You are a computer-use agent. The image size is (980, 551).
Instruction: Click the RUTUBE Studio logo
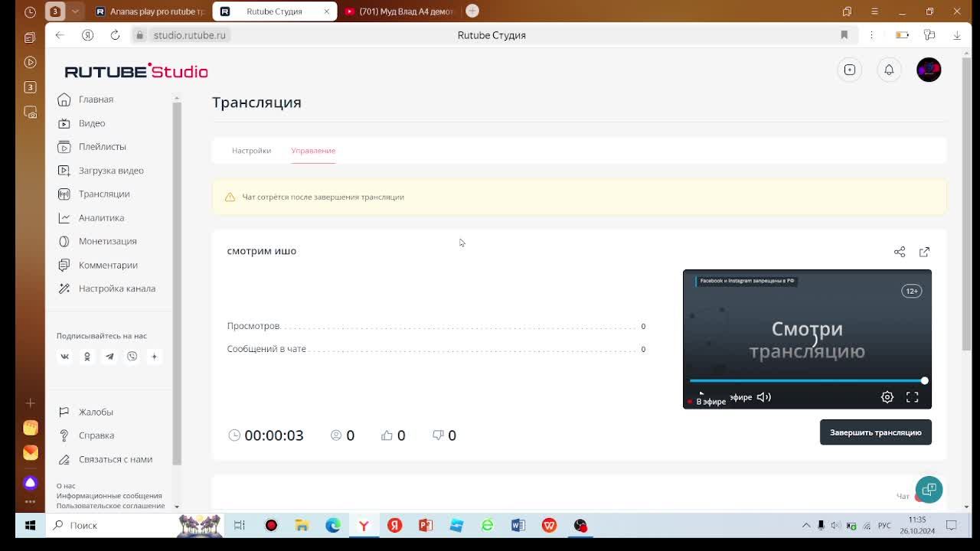(136, 71)
